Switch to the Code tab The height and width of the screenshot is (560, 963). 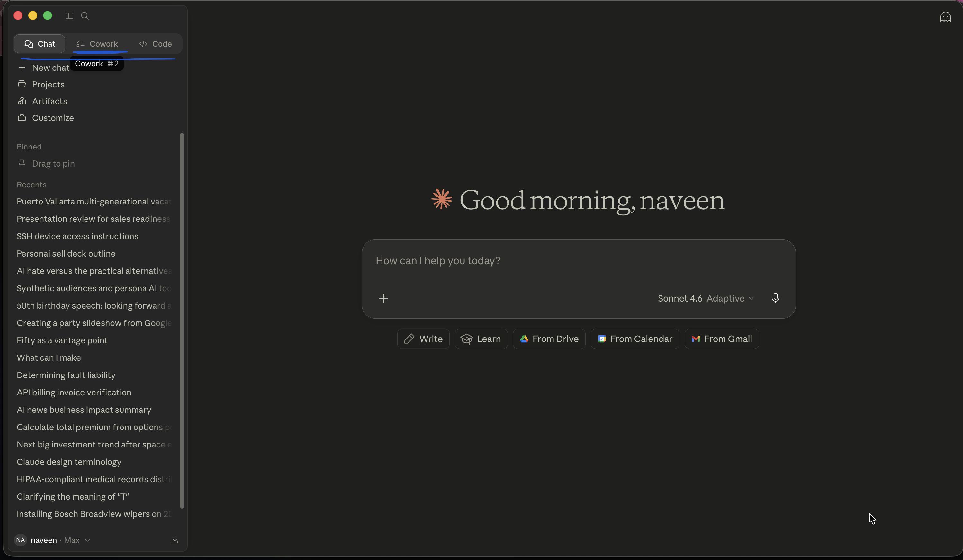(156, 44)
